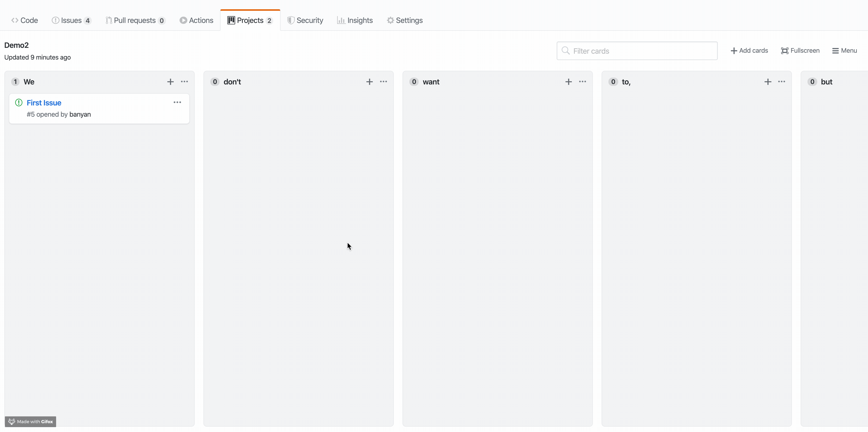Open the First Issue card options menu
Screen dimensions: 868x432
click(x=177, y=103)
